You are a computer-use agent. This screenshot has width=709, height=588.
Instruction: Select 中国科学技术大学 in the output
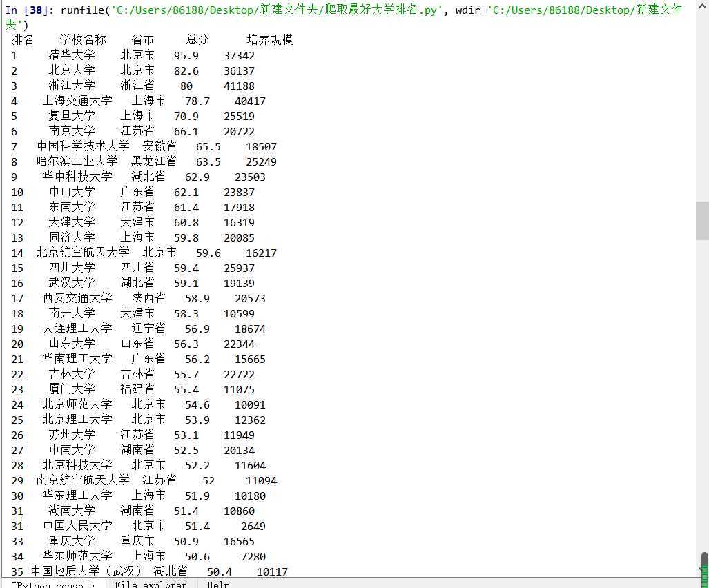pyautogui.click(x=84, y=146)
